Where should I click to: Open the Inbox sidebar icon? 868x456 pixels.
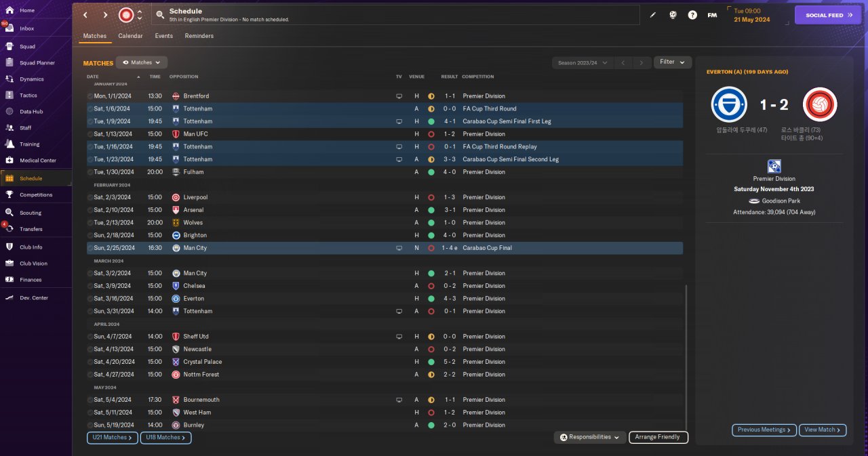(9, 28)
